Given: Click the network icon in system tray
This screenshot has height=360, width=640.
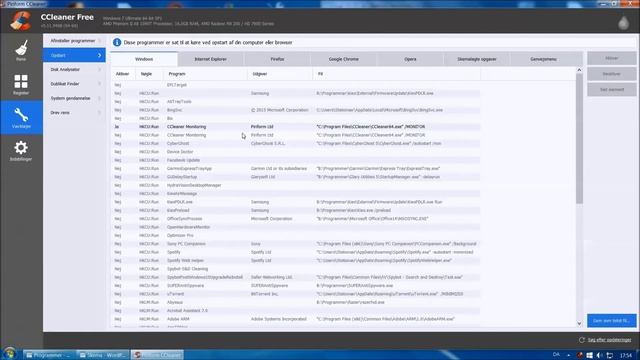Looking at the screenshot, I should tap(609, 355).
